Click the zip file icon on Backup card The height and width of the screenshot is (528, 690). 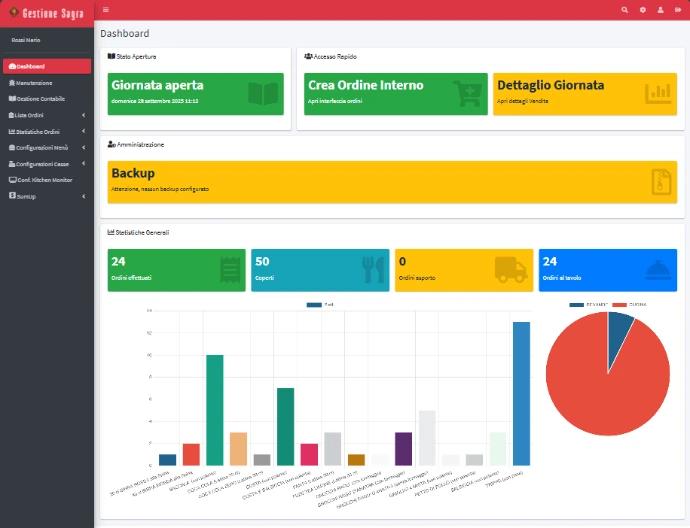660,181
